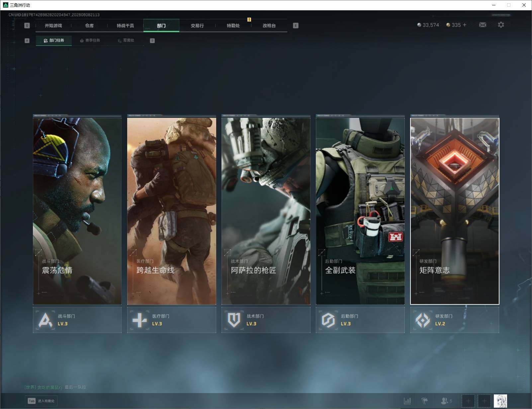Click the combat department A-shaped emblem
Image resolution: width=532 pixels, height=409 pixels.
click(45, 320)
